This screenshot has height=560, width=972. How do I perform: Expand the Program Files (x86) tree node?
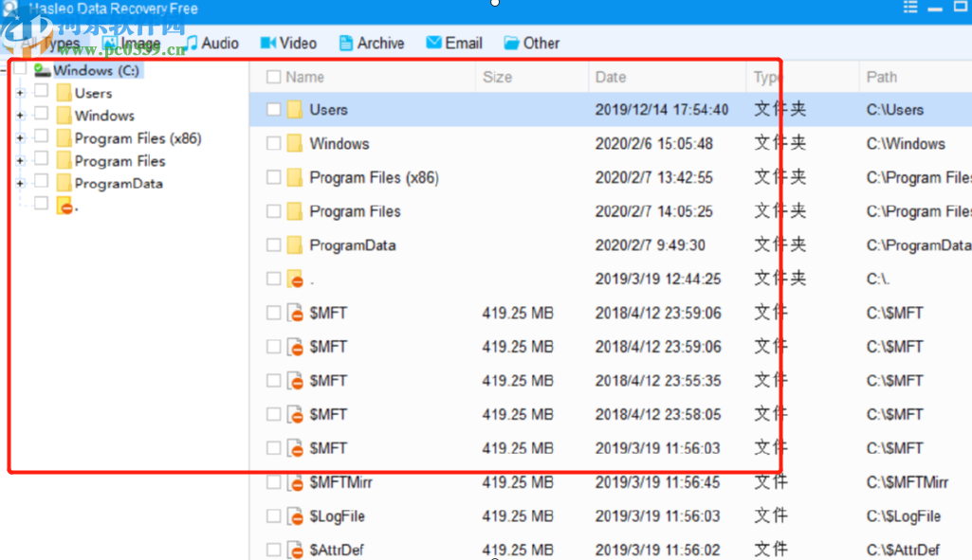(20, 138)
